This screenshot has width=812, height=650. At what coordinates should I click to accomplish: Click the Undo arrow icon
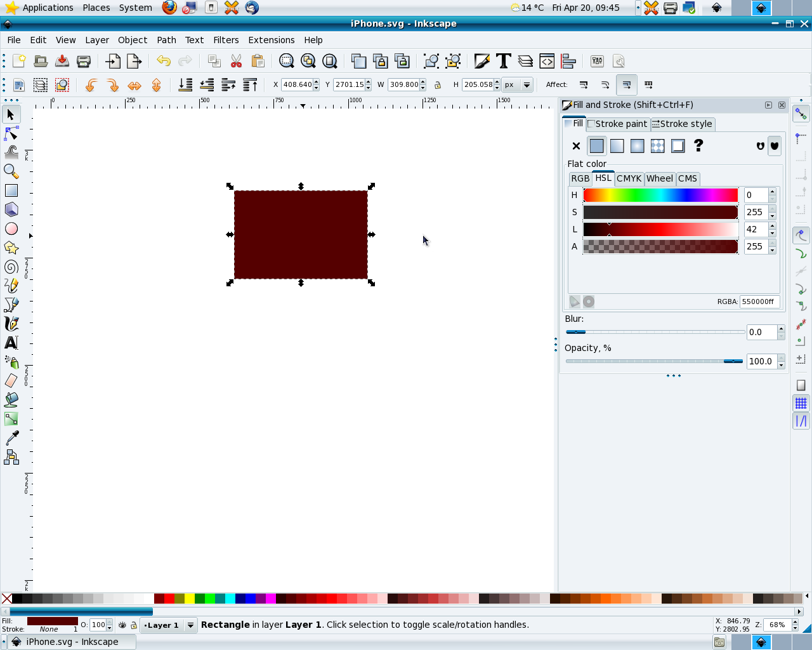[x=164, y=61]
